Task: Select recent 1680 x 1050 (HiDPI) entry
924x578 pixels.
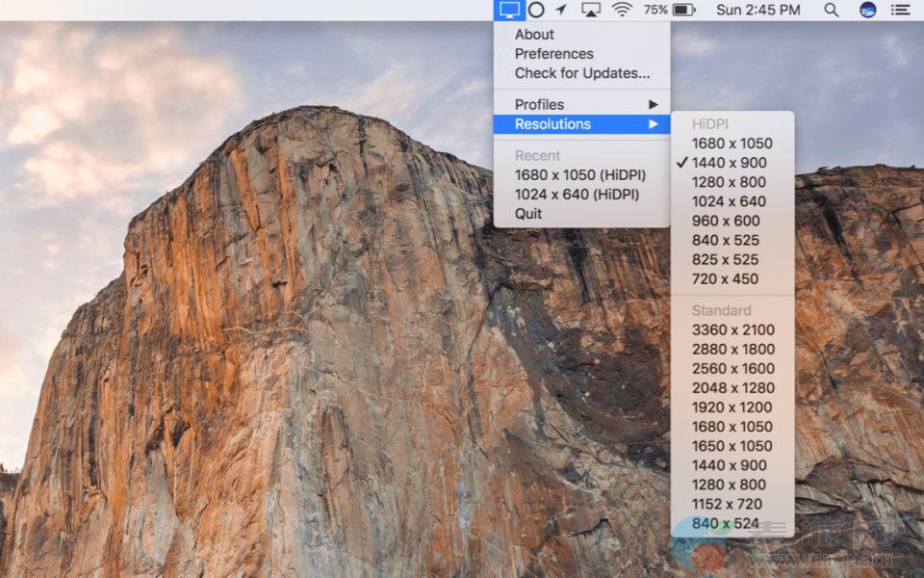Action: point(579,174)
